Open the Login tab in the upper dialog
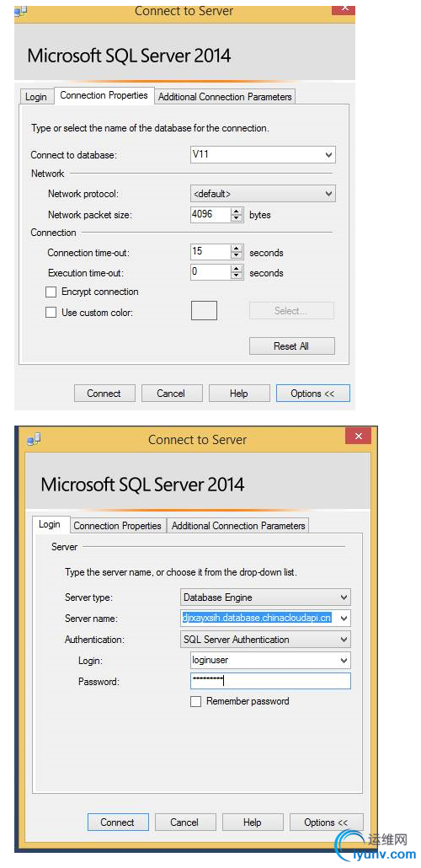 [x=36, y=96]
